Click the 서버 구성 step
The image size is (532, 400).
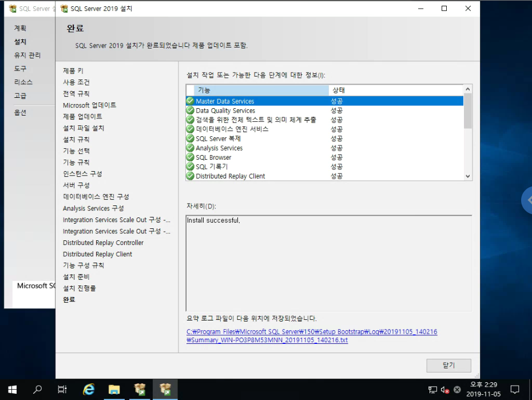coord(76,185)
